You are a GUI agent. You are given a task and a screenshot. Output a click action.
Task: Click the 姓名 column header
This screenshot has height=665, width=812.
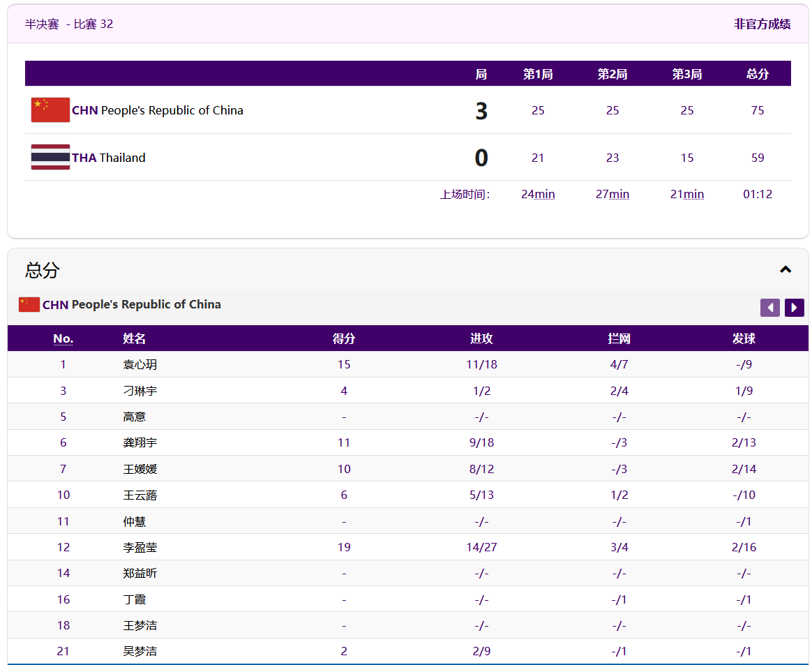(x=135, y=338)
